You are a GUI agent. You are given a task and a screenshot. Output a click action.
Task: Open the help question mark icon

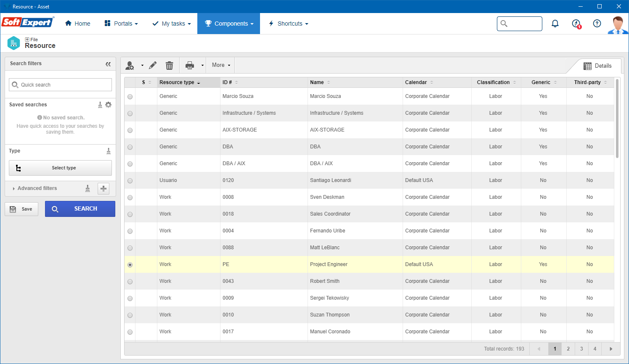click(x=597, y=24)
